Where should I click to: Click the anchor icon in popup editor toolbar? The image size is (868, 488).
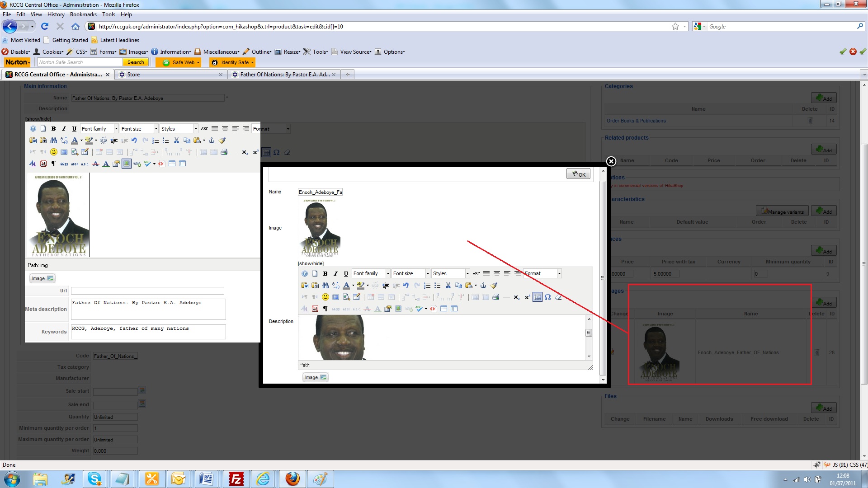pos(483,286)
